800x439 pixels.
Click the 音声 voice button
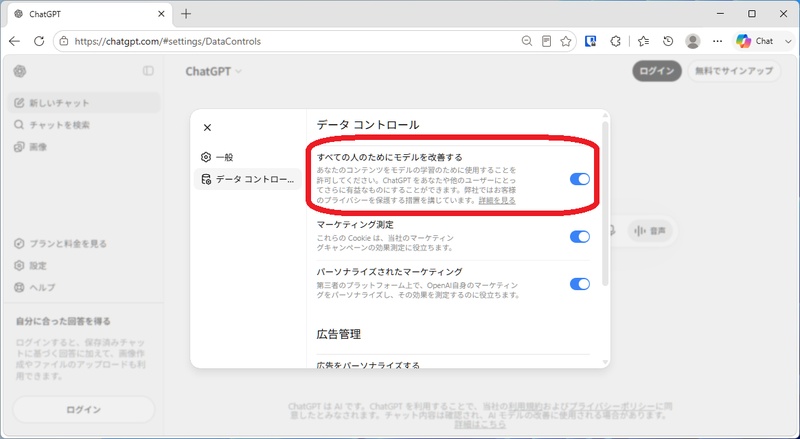tap(649, 231)
